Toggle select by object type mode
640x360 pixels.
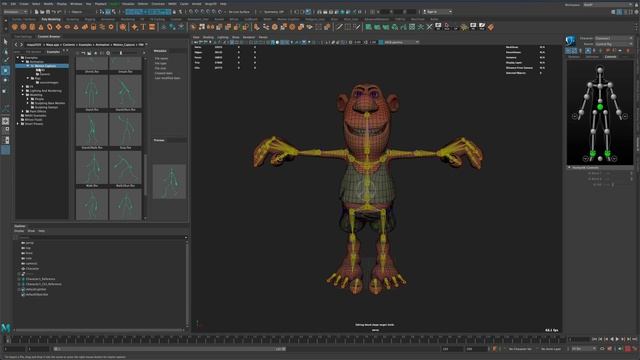[108, 12]
